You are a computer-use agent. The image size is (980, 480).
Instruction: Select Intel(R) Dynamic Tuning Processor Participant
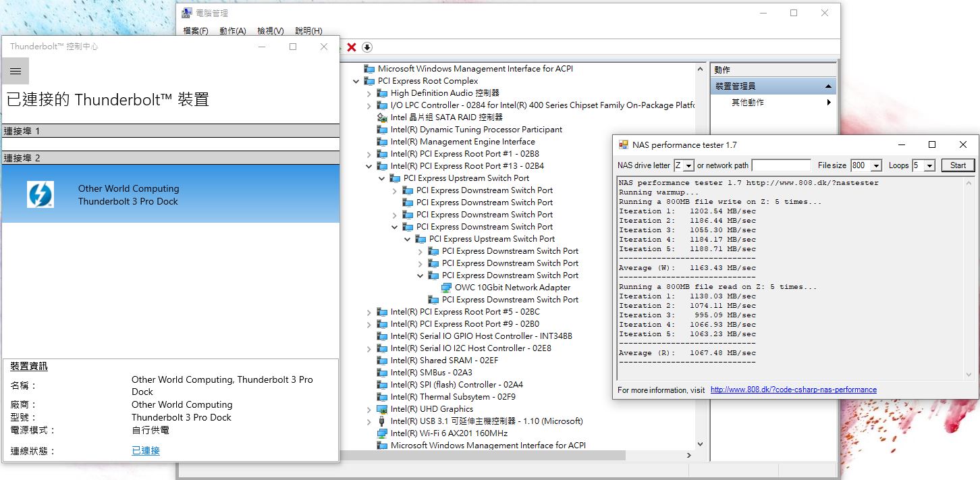(477, 130)
